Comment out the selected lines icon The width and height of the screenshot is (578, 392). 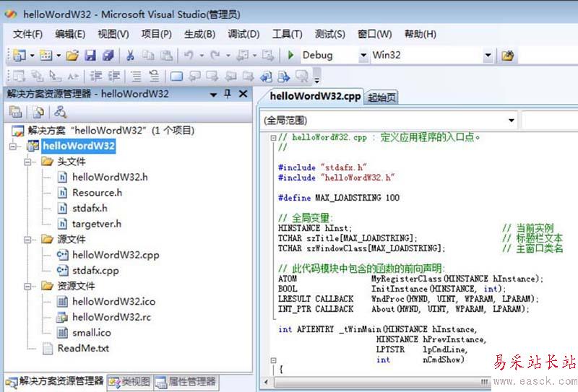[137, 77]
